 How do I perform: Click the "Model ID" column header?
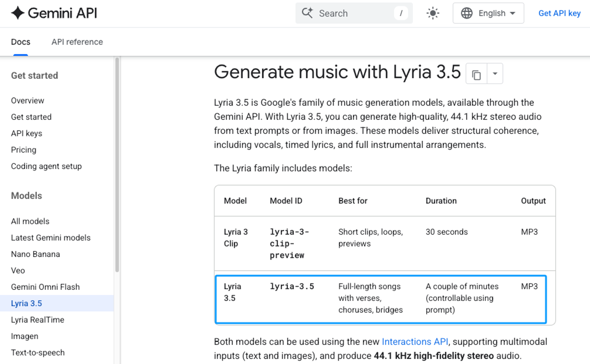click(286, 201)
